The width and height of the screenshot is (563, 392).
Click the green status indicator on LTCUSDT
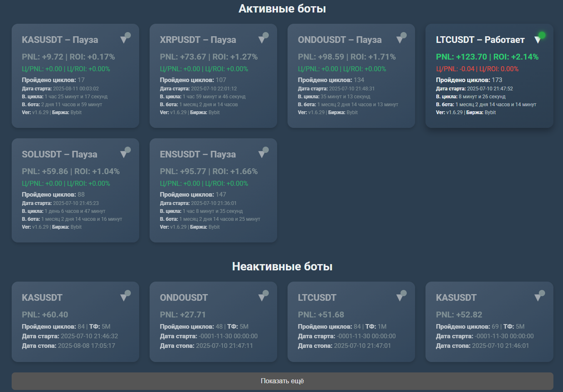[x=542, y=35]
